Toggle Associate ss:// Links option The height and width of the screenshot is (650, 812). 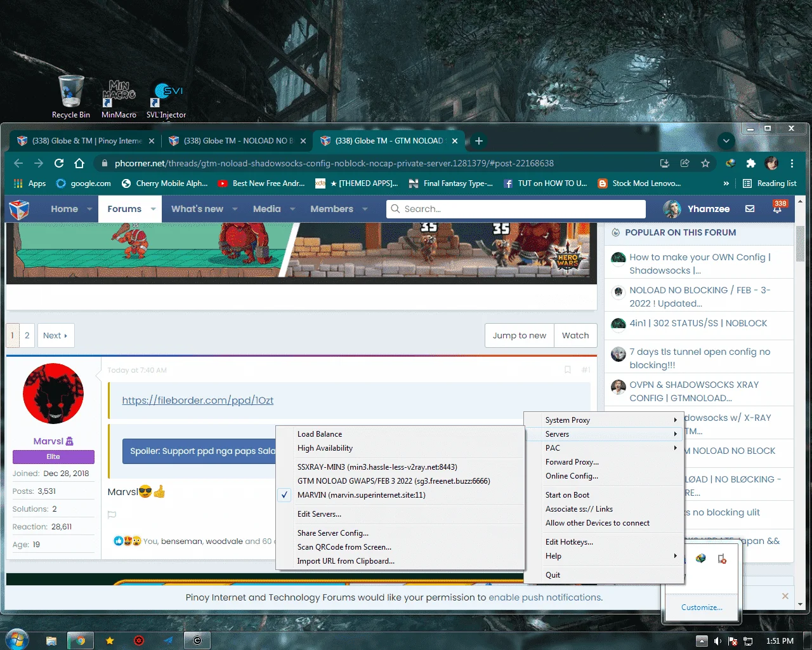click(x=604, y=509)
